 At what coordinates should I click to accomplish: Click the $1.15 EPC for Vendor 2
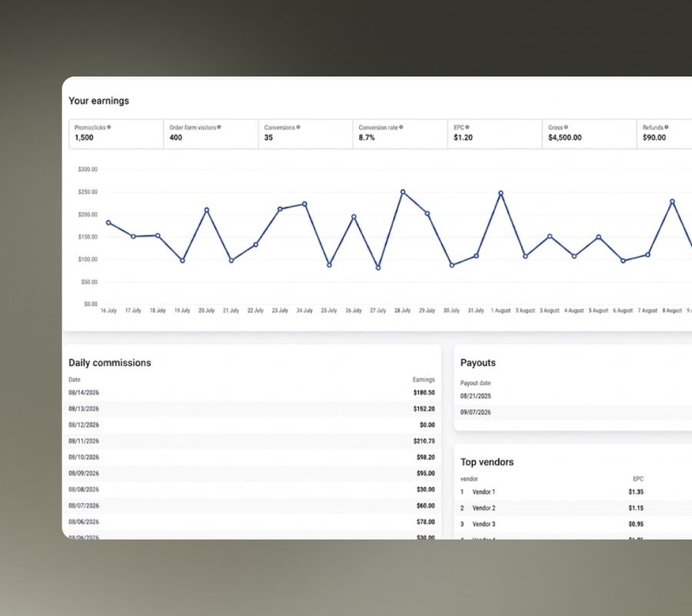tap(636, 508)
